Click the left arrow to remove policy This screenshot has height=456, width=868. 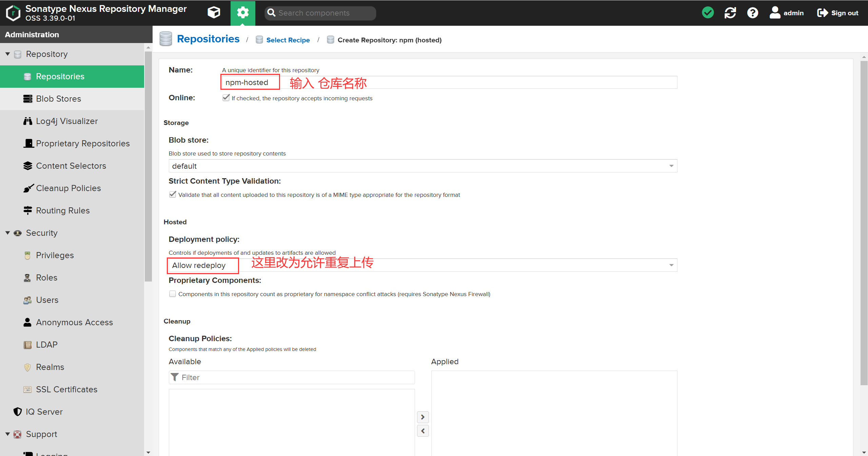423,431
